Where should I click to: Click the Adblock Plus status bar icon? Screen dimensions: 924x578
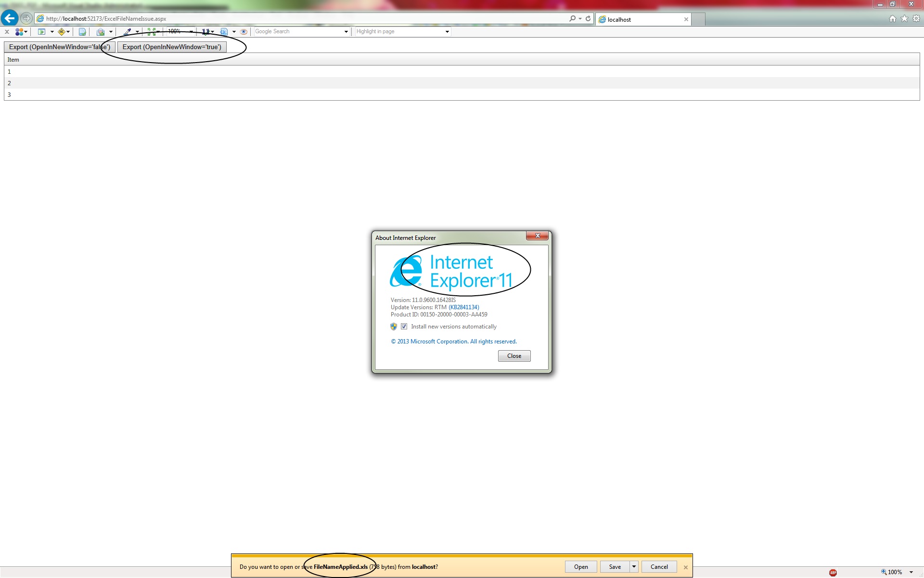(x=833, y=572)
